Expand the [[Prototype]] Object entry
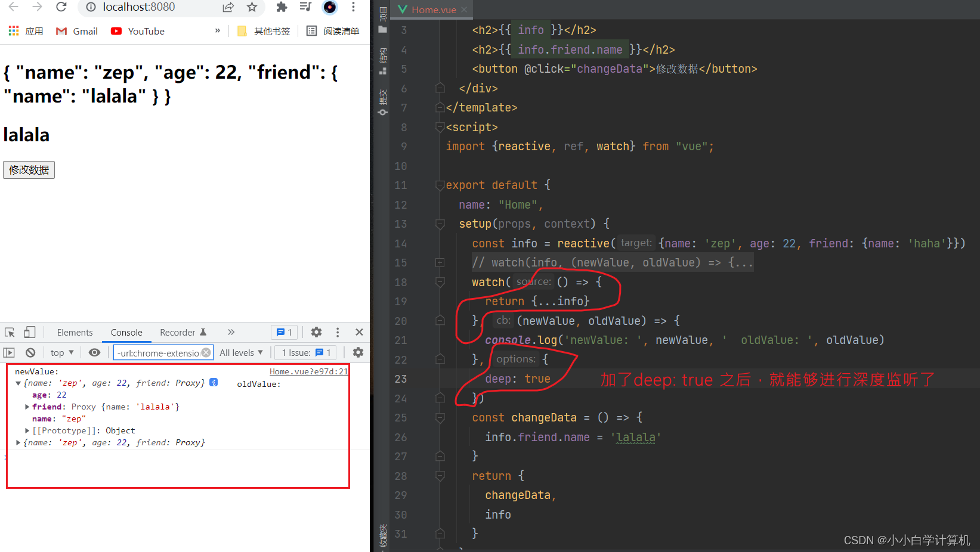 pos(27,430)
